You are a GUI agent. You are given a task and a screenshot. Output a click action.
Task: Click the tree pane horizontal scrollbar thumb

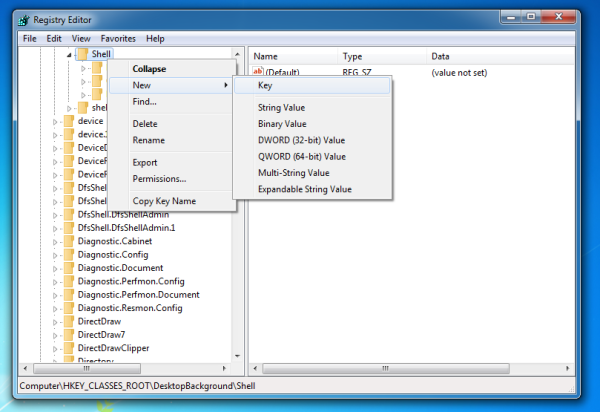87,368
